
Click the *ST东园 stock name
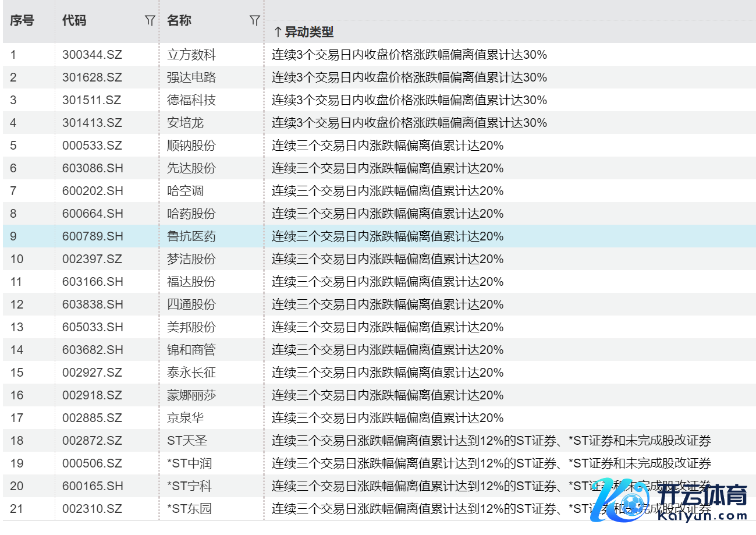pos(189,509)
